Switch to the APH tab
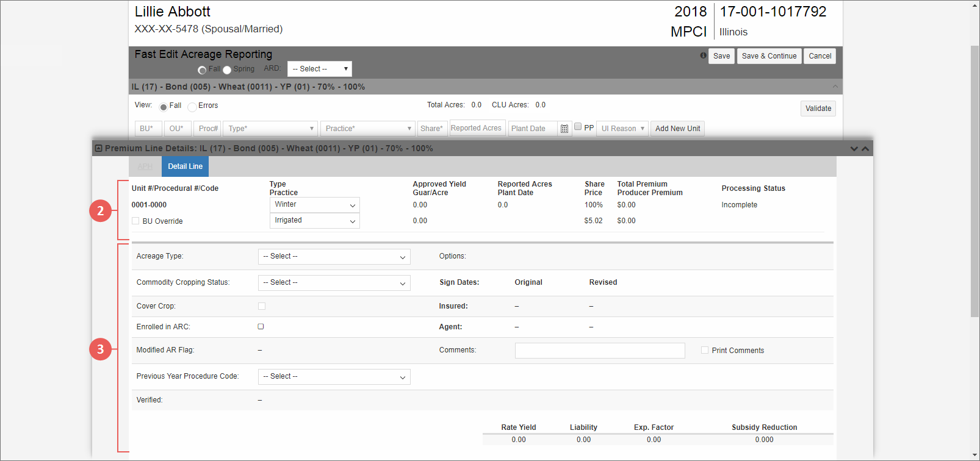This screenshot has width=980, height=461. coord(145,166)
